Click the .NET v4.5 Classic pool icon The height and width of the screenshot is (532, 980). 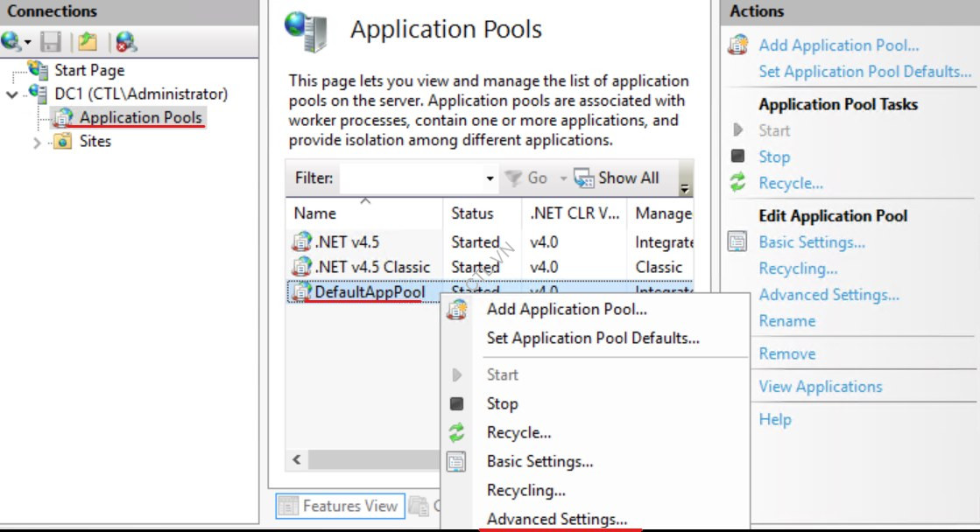pos(302,267)
